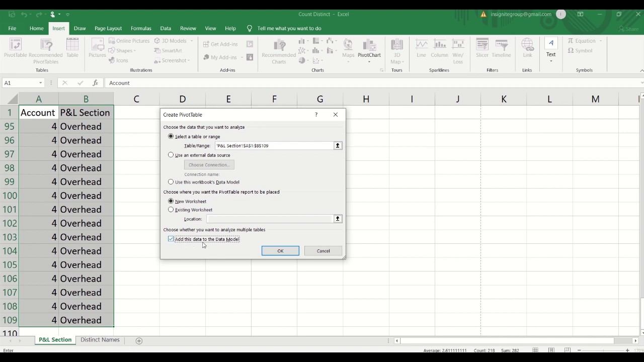Image resolution: width=644 pixels, height=362 pixels.
Task: Insert a Win/Loss sparkline
Action: click(458, 51)
